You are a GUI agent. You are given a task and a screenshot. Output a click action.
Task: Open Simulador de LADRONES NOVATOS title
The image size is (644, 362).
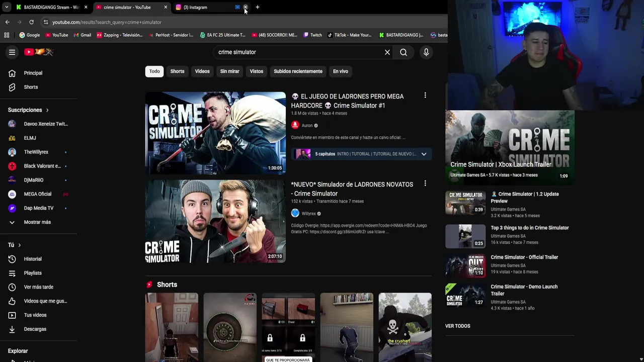click(352, 189)
